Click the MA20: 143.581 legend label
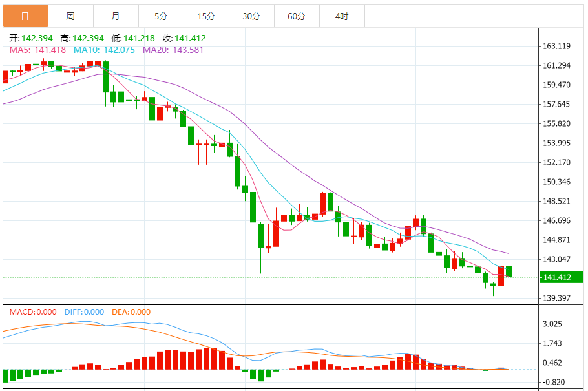Viewport: 588px width, 391px height. [x=173, y=50]
